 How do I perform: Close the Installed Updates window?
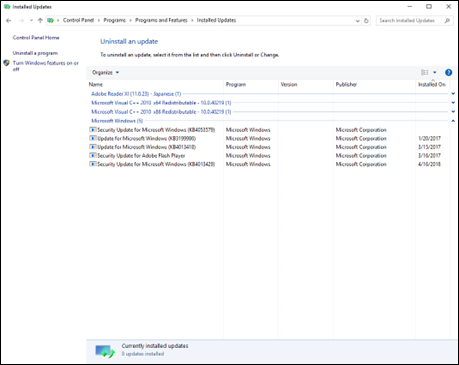click(448, 7)
